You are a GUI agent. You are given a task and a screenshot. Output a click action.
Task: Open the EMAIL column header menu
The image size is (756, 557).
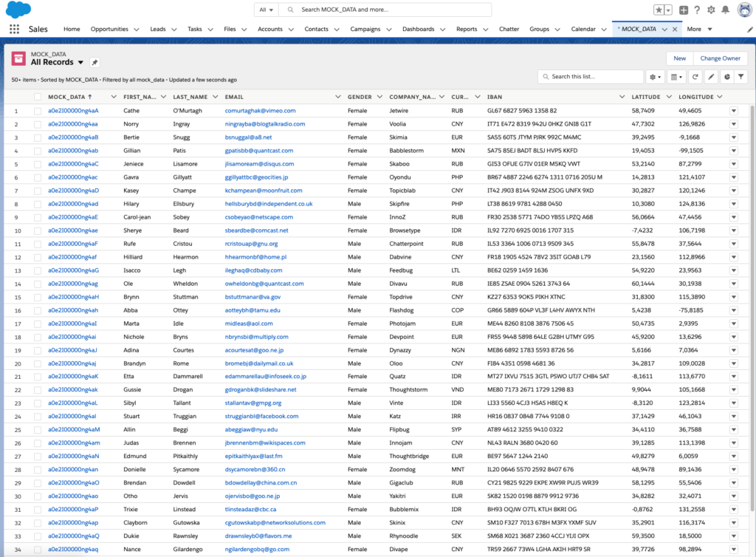[x=338, y=97]
